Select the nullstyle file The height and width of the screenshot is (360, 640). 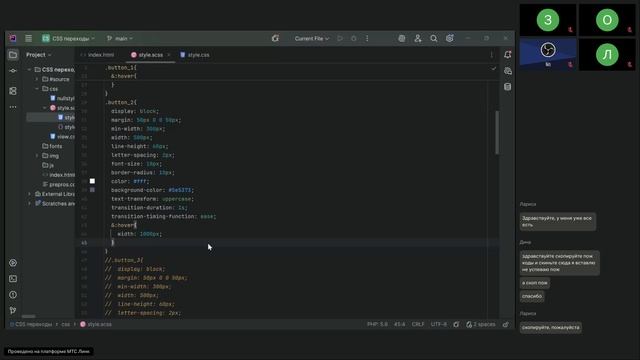(x=62, y=98)
